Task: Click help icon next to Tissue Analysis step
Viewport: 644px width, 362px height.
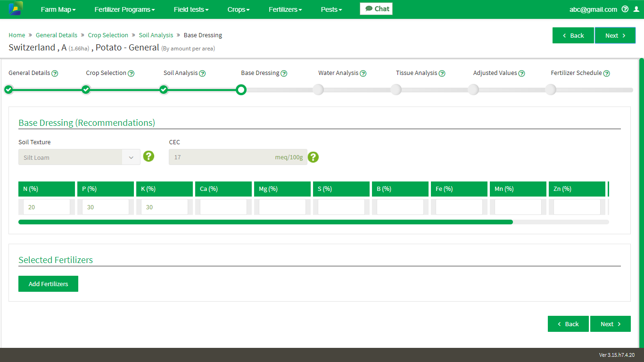Action: pyautogui.click(x=442, y=74)
